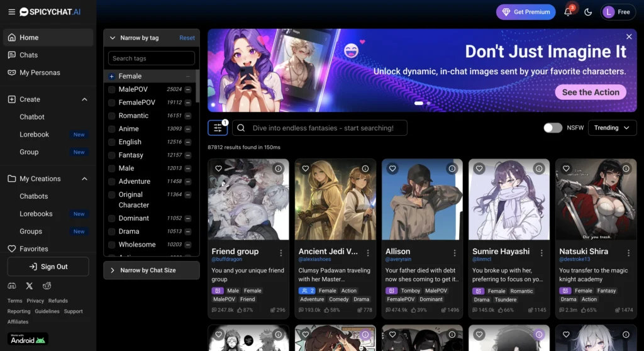Image resolution: width=644 pixels, height=351 pixels.
Task: Open the Trending sort dropdown
Action: pyautogui.click(x=611, y=128)
